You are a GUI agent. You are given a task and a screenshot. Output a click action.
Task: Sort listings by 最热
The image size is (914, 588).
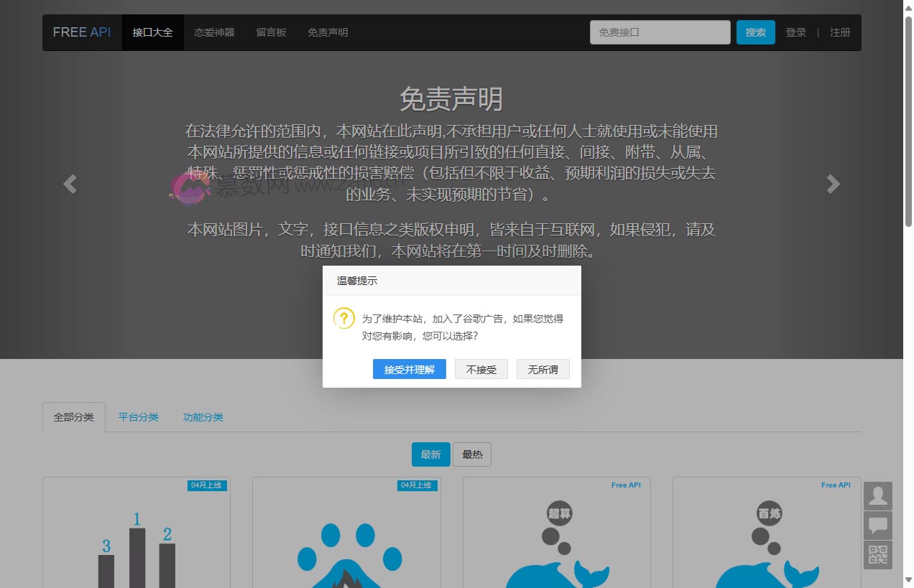472,454
